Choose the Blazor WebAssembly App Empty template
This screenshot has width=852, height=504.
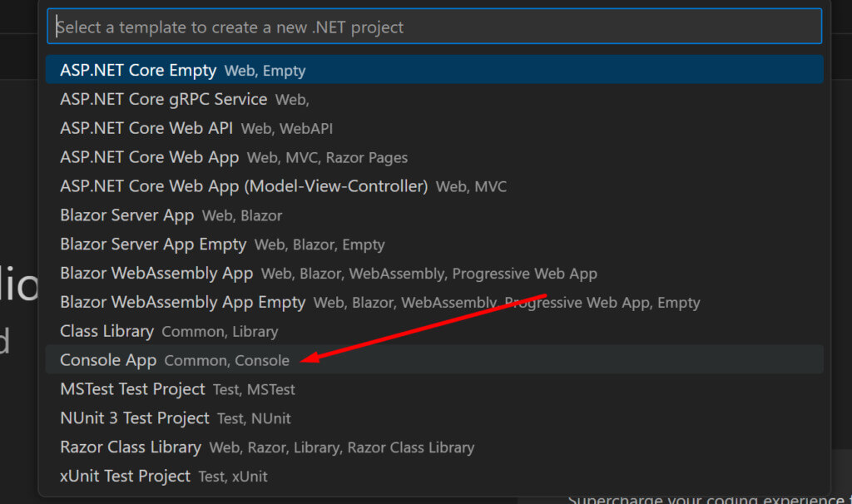click(x=182, y=302)
